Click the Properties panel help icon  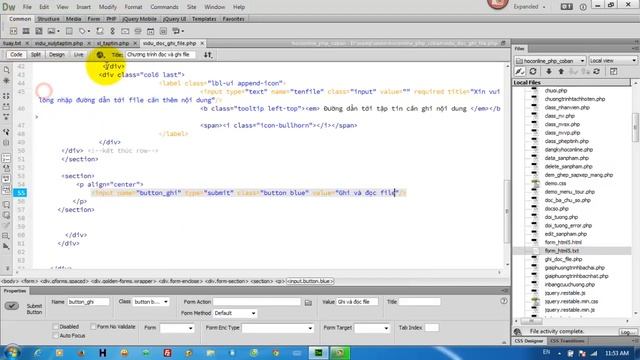504,301
